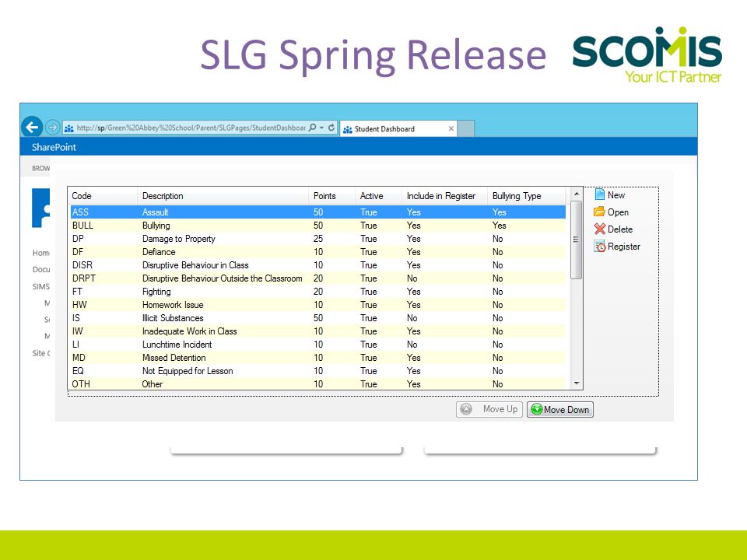This screenshot has width=747, height=560.
Task: Select the Illicit Substances row
Action: tap(317, 318)
